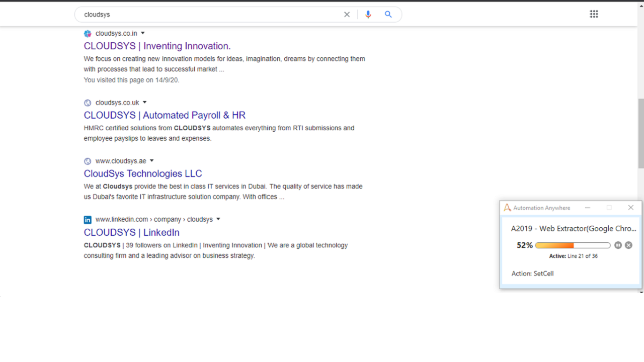Clear the search box text
The height and width of the screenshot is (362, 644).
347,15
